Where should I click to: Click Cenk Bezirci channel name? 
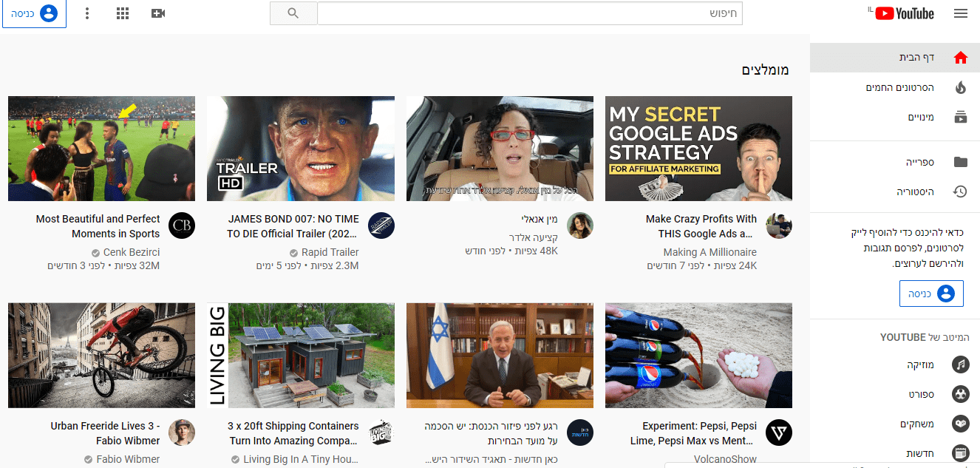click(x=132, y=252)
